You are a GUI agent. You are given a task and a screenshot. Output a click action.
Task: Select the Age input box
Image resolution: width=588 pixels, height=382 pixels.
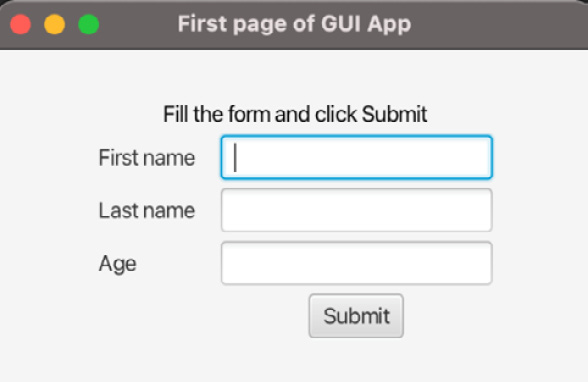356,263
